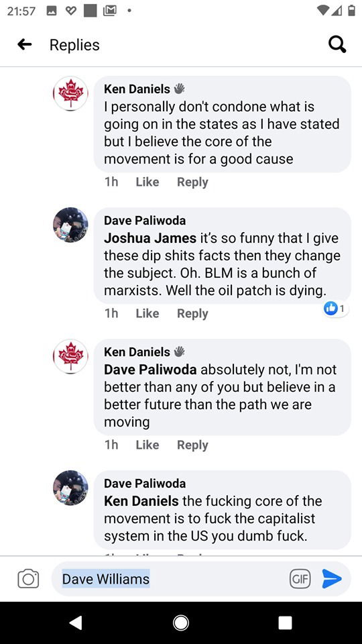Send the reply with the arrow icon
The image size is (362, 644).
[332, 579]
